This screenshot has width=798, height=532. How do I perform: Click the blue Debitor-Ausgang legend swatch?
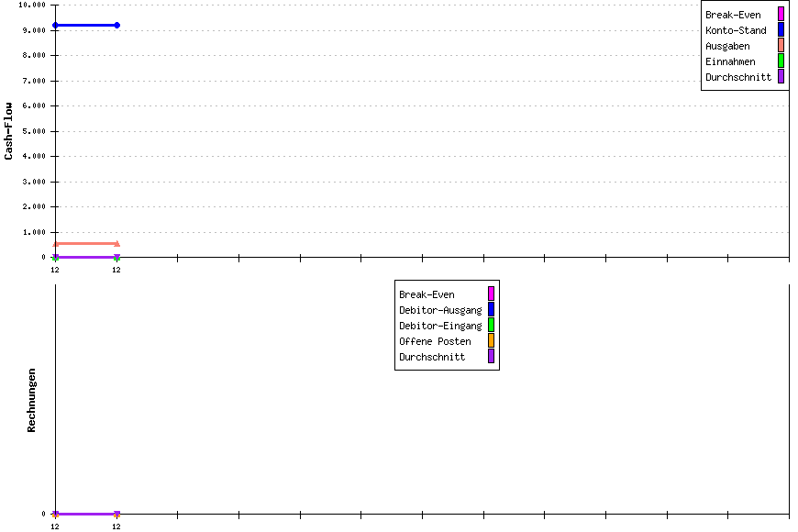tap(491, 310)
